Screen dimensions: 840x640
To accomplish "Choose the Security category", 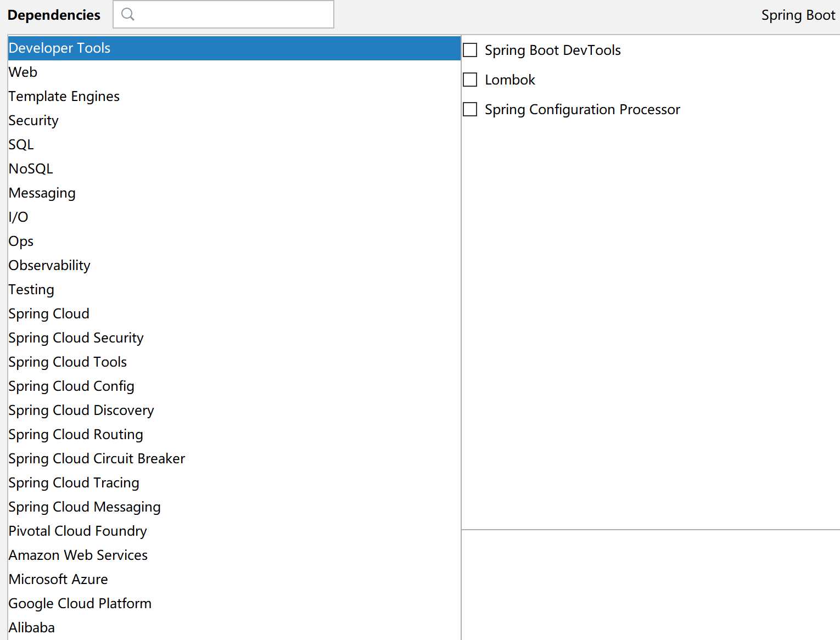I will (x=234, y=121).
